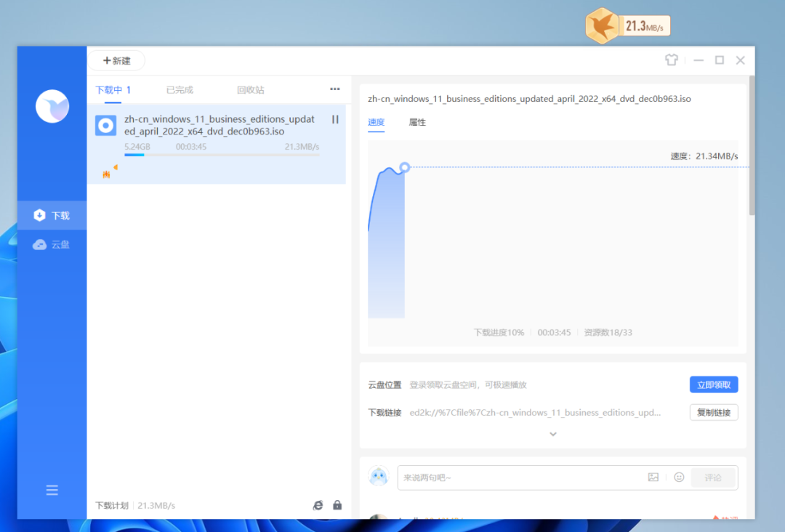785x532 pixels.
Task: Click the 来说两句吧 comment input field
Action: click(x=520, y=477)
